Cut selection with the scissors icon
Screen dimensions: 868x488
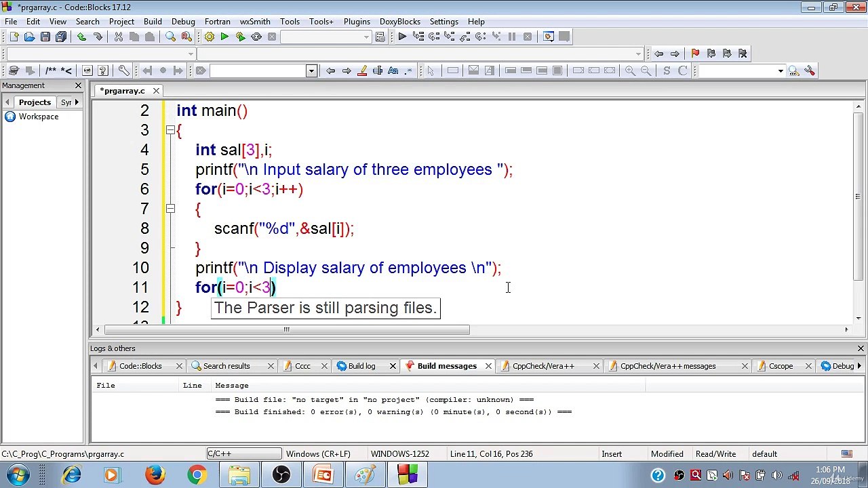pyautogui.click(x=118, y=37)
